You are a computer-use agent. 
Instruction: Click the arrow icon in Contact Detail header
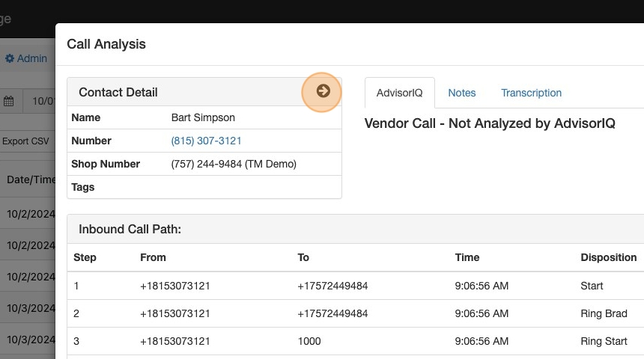click(x=323, y=91)
